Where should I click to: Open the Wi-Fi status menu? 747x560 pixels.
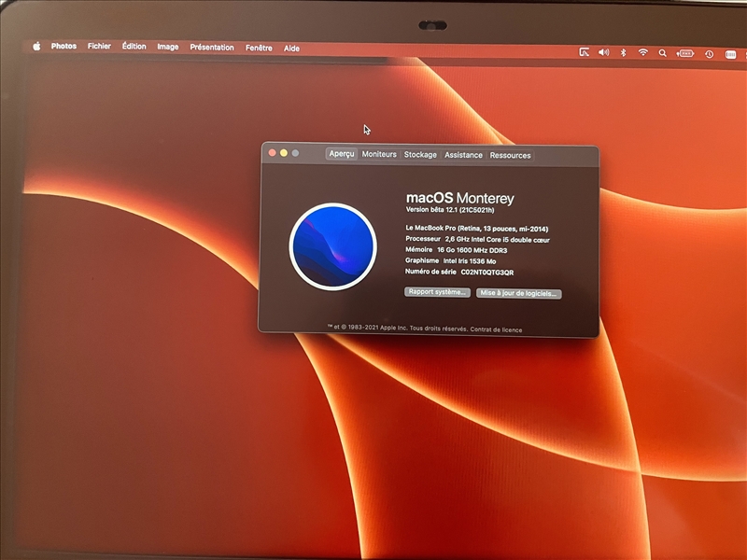(x=643, y=53)
